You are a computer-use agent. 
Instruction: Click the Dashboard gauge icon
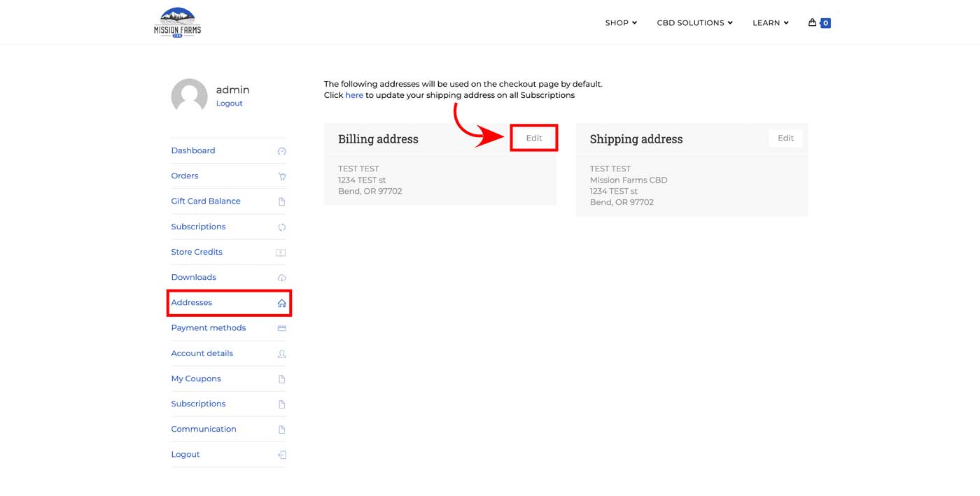click(x=281, y=151)
